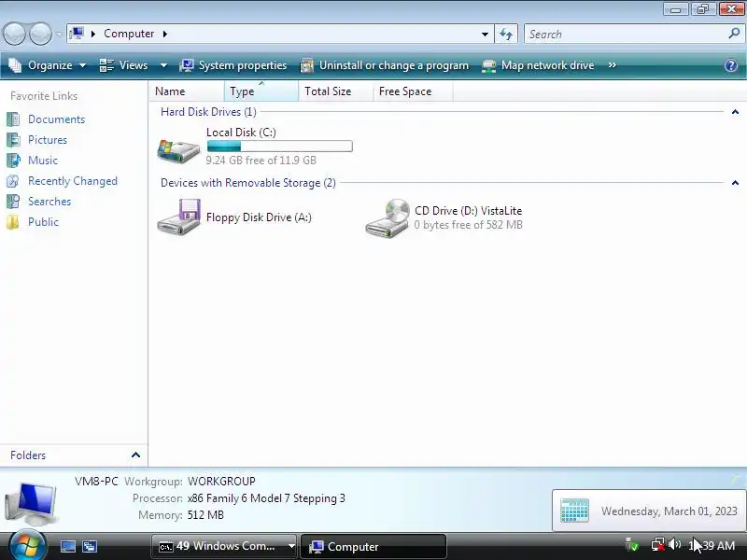Click the Searches icon in sidebar
The height and width of the screenshot is (560, 747).
(13, 202)
